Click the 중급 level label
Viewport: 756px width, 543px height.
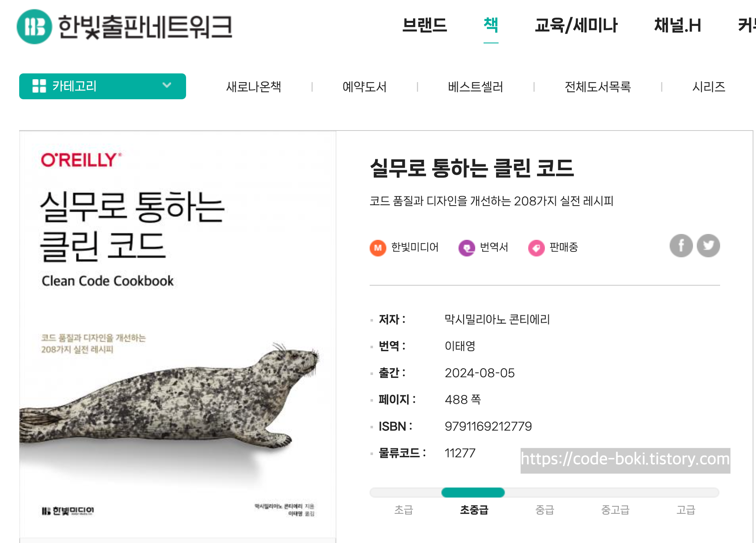pos(544,510)
